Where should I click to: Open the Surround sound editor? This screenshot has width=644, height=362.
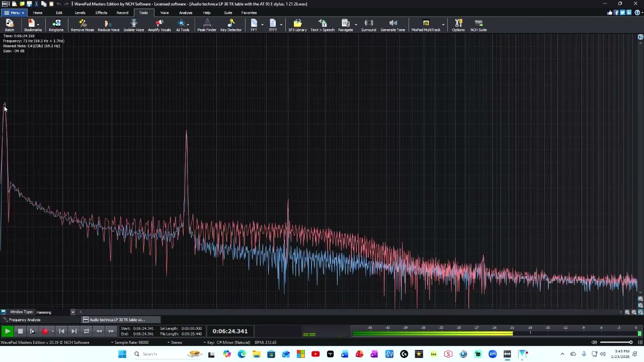(369, 25)
